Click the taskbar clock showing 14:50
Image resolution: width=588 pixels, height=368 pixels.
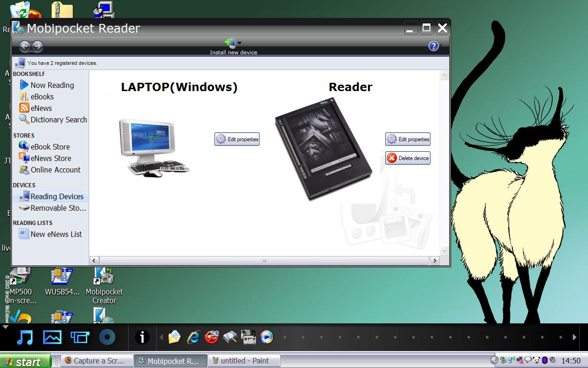[x=571, y=361]
